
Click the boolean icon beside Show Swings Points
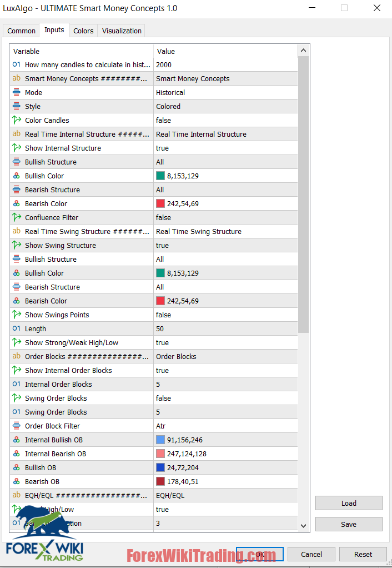click(16, 315)
